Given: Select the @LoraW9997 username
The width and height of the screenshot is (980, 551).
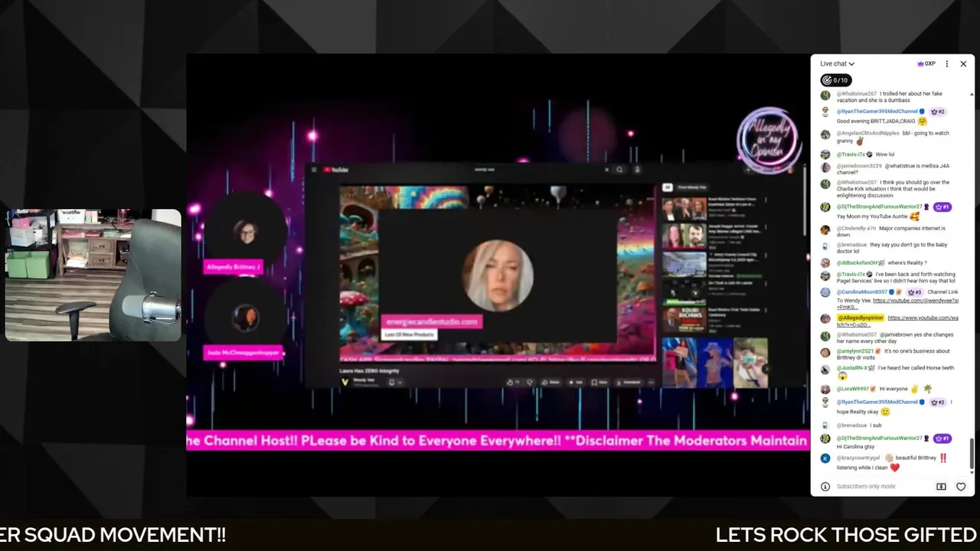Looking at the screenshot, I should point(852,389).
